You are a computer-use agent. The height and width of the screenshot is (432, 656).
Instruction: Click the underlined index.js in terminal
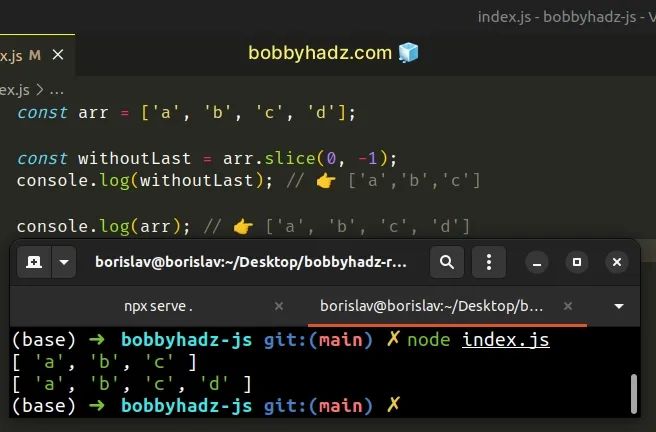pos(506,340)
